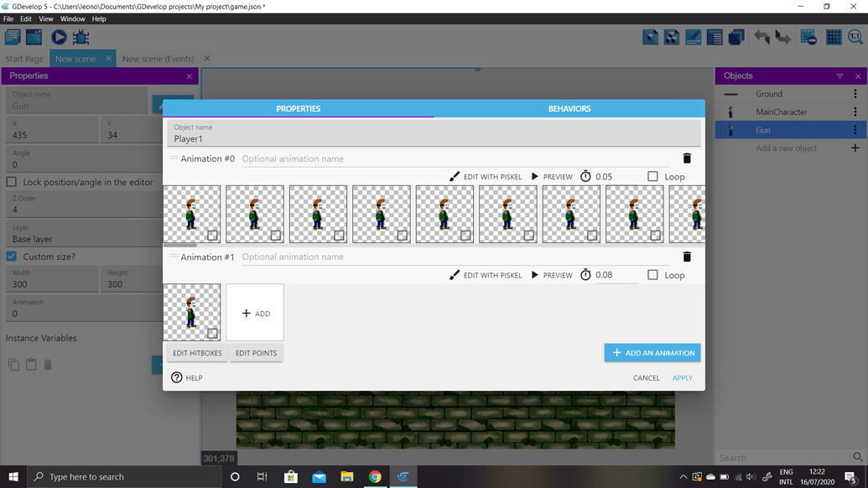The width and height of the screenshot is (868, 488).
Task: Reset zoom with the 1:1 icon
Action: pos(855,37)
